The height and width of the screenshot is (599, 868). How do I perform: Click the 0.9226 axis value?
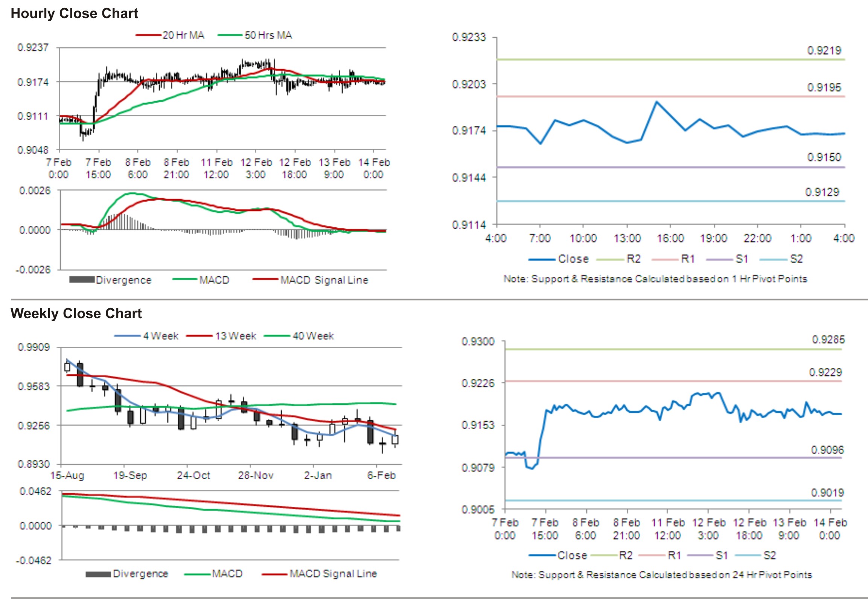(478, 383)
